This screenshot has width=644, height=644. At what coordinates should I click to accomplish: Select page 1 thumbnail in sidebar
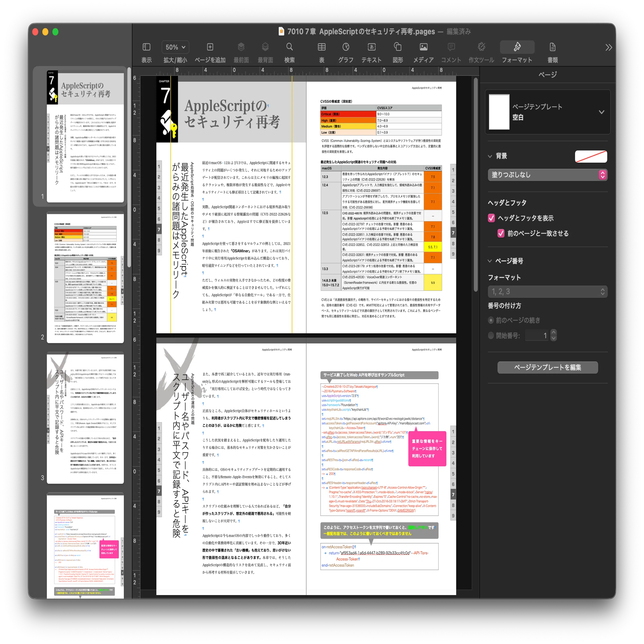pyautogui.click(x=85, y=136)
